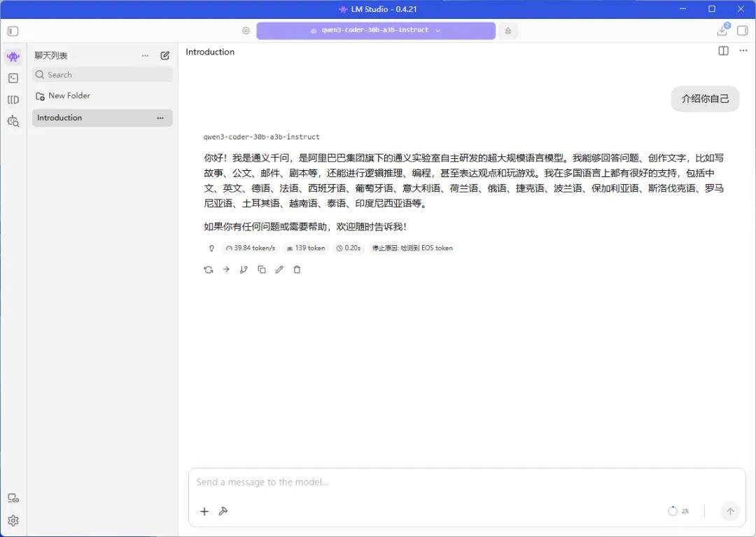Regenerate the assistant response

[x=209, y=270]
